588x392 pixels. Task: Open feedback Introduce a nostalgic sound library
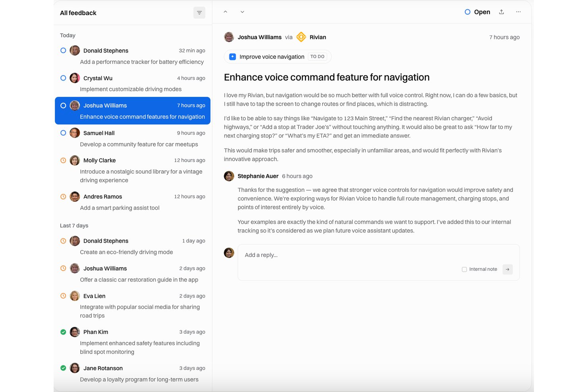pos(133,170)
